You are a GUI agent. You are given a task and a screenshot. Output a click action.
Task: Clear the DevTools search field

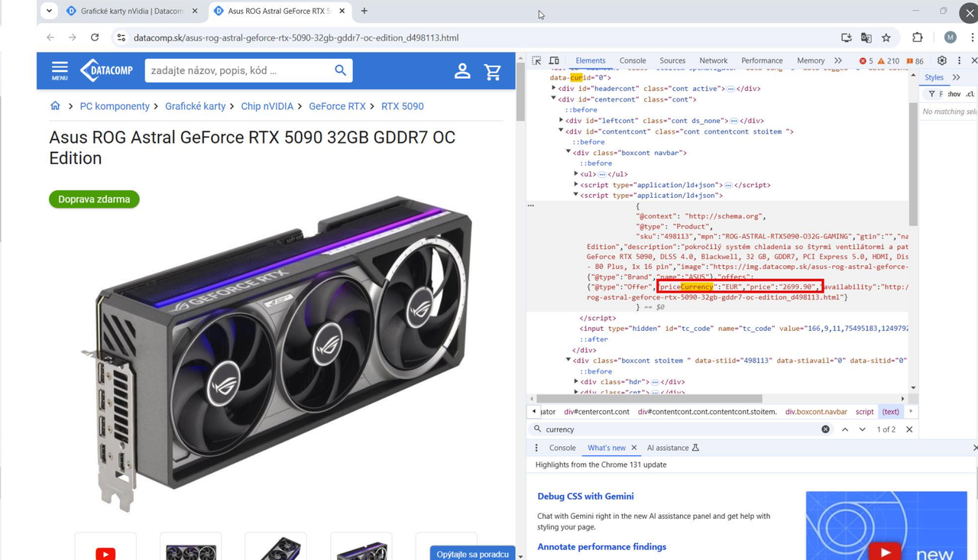pos(825,429)
